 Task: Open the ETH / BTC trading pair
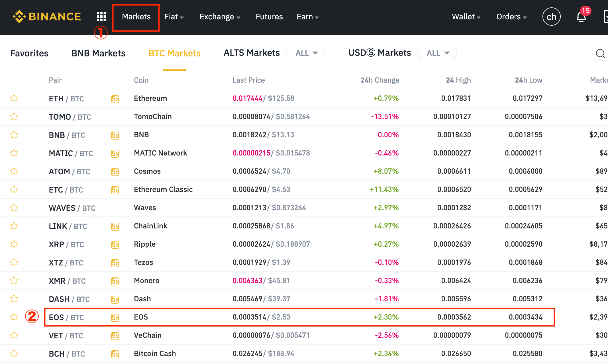point(66,99)
